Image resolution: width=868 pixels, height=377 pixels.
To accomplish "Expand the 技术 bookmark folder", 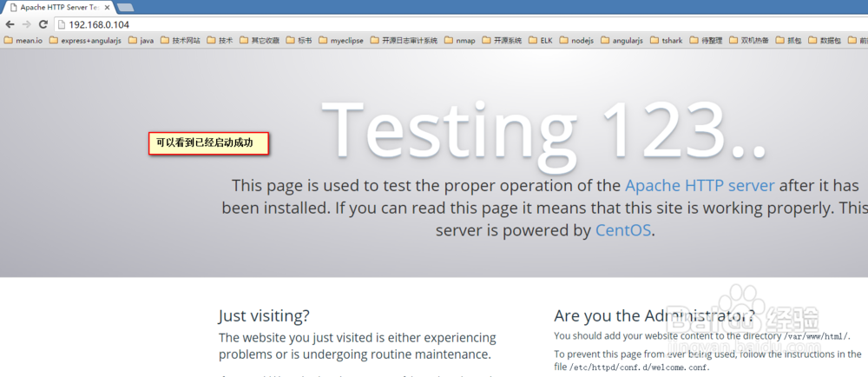I will point(220,41).
